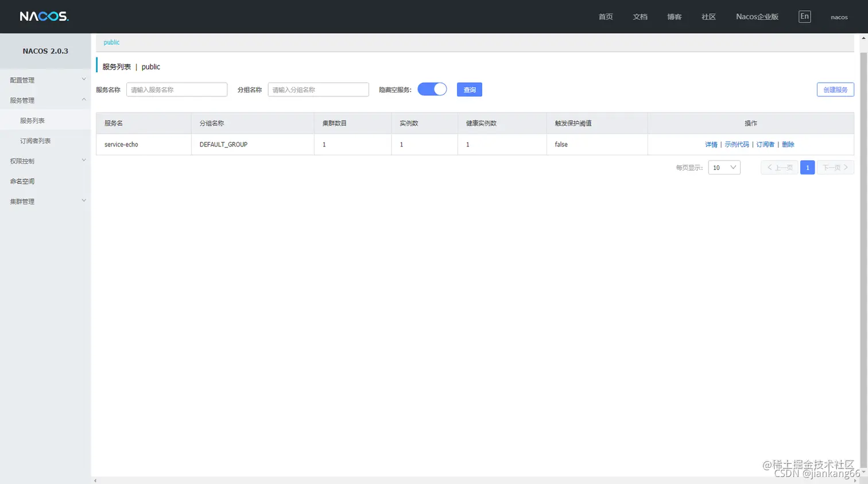Expand the 权限控制 sidebar menu
The height and width of the screenshot is (484, 868).
45,161
